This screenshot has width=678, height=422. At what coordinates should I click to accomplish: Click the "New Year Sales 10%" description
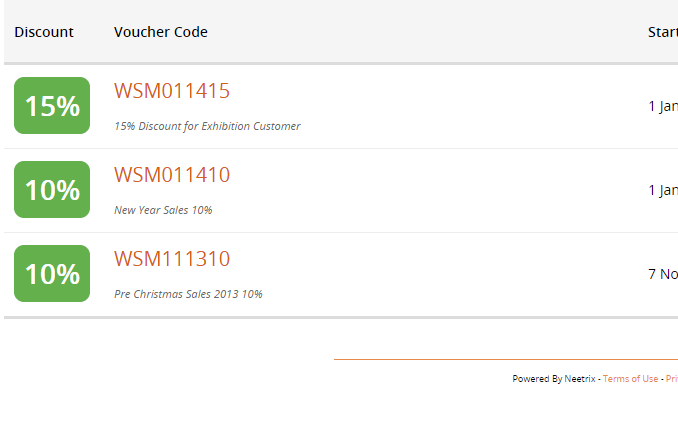click(163, 210)
